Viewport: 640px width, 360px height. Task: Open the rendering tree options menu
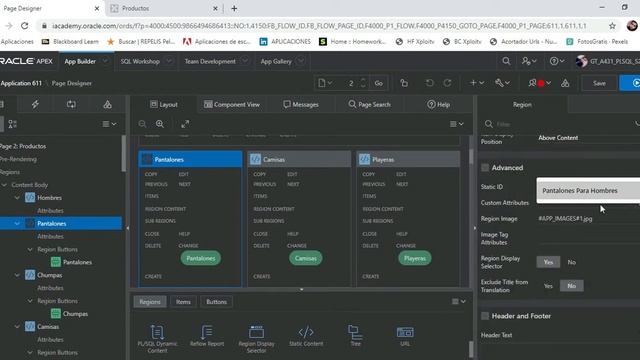109,124
